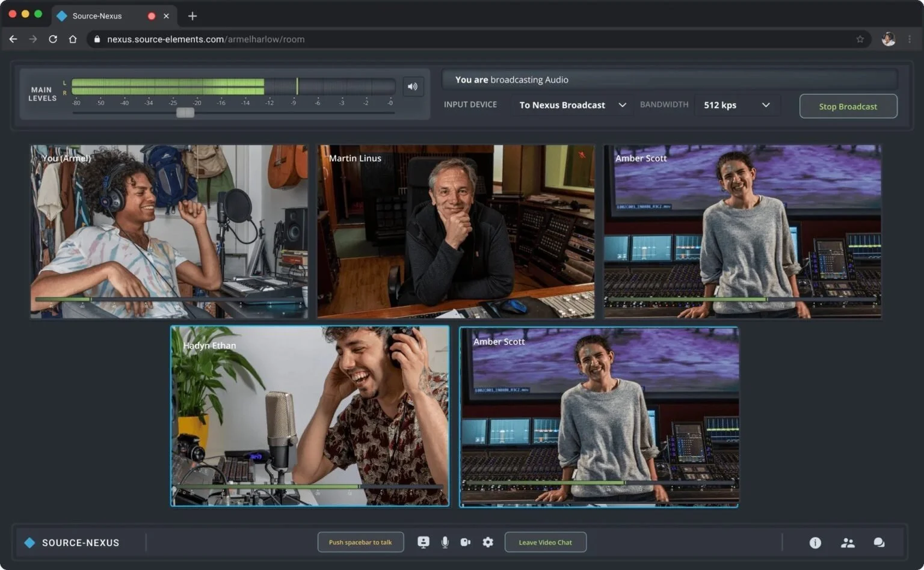View site security lock information
Screen dimensions: 924x570
[x=97, y=39]
